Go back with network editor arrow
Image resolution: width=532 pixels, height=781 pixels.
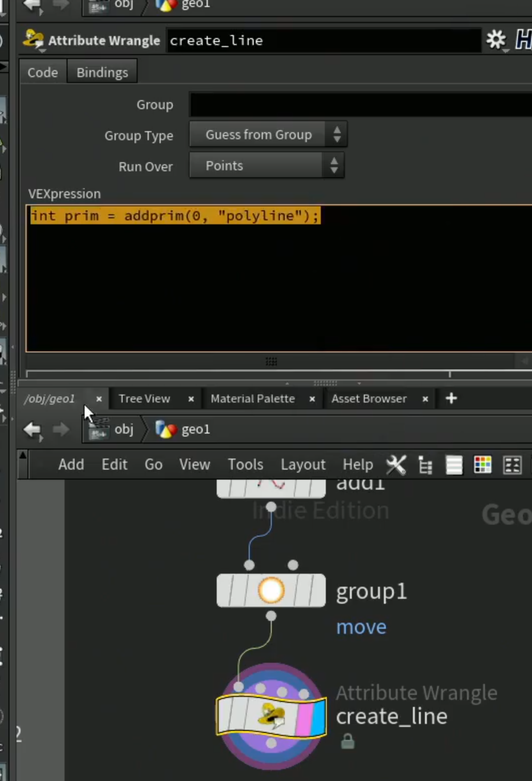[33, 430]
